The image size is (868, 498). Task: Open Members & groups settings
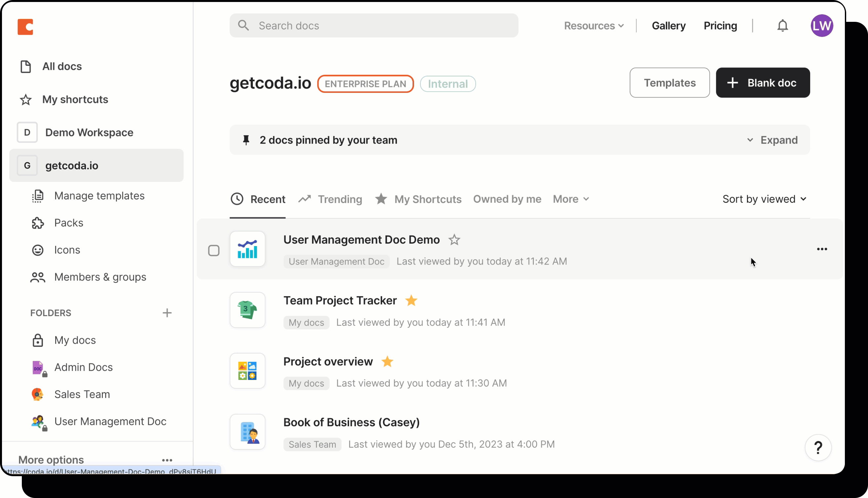(x=100, y=277)
